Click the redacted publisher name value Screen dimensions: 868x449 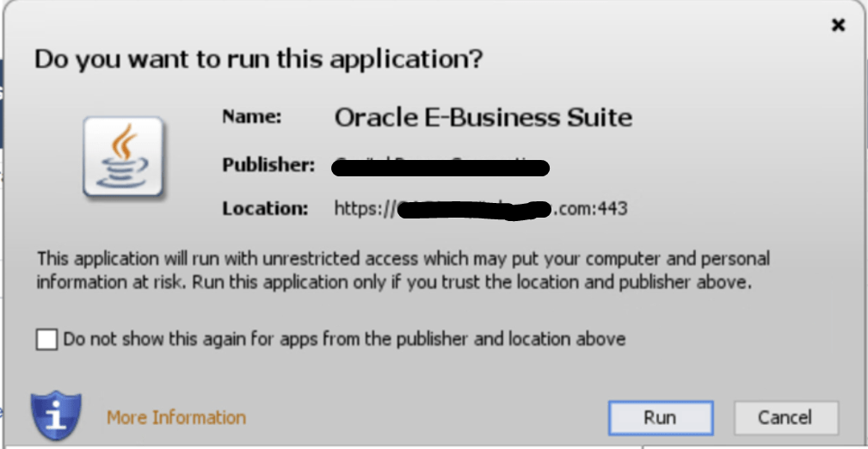tap(440, 166)
